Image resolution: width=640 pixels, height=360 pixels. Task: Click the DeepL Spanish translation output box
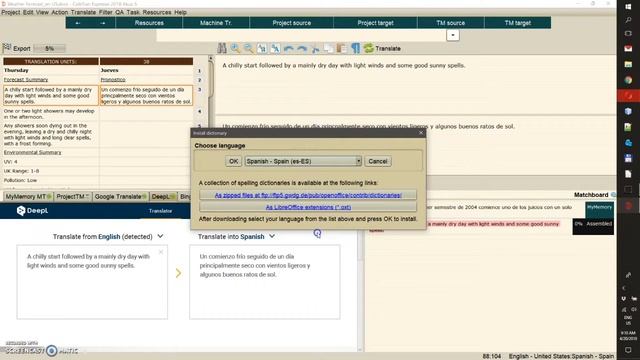click(x=264, y=282)
